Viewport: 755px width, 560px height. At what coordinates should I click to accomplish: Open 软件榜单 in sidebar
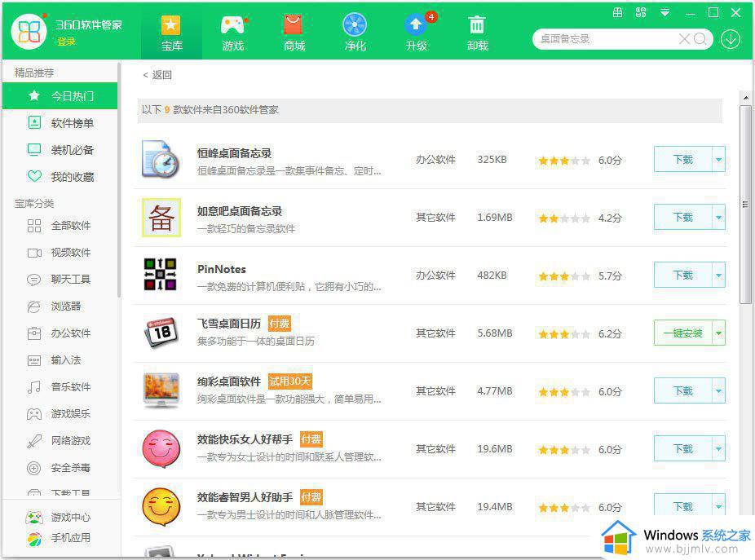tap(60, 123)
